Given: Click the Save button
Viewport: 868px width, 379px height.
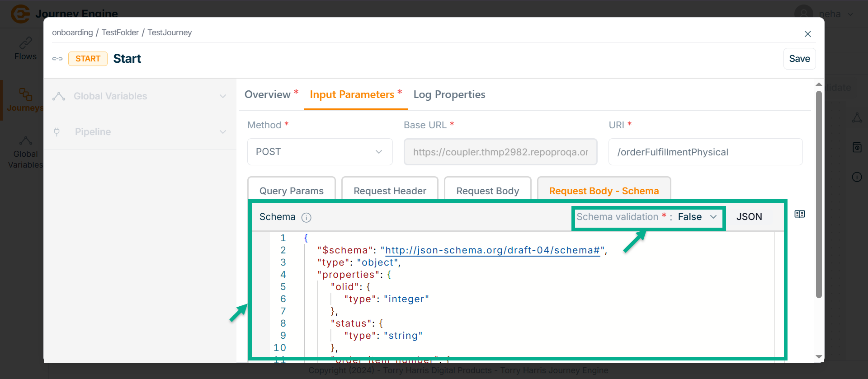Looking at the screenshot, I should click(x=799, y=59).
